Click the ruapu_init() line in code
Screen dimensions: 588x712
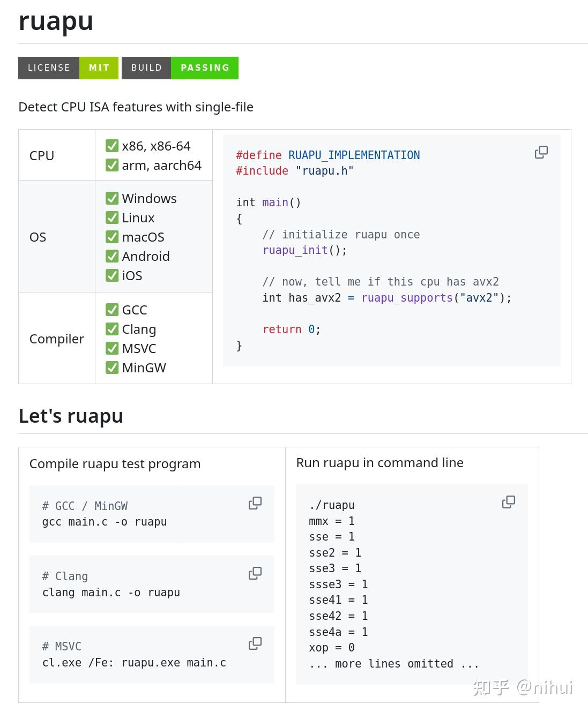point(304,250)
